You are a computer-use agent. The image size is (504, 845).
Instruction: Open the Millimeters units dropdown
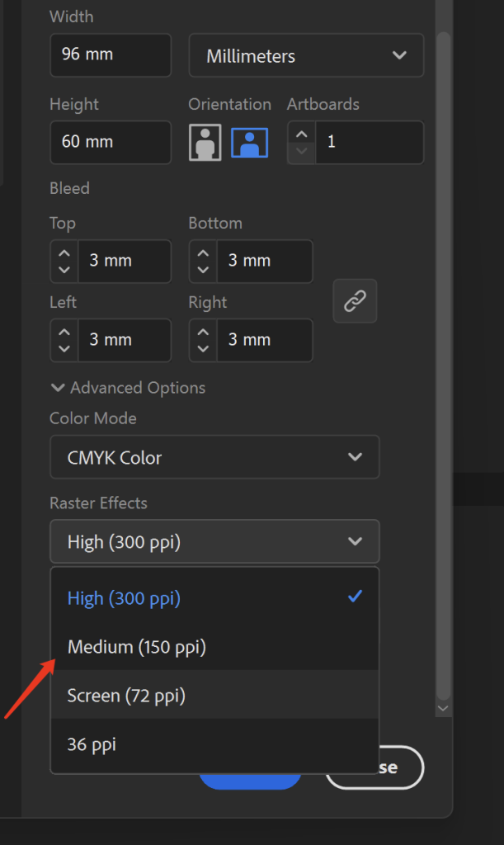306,56
